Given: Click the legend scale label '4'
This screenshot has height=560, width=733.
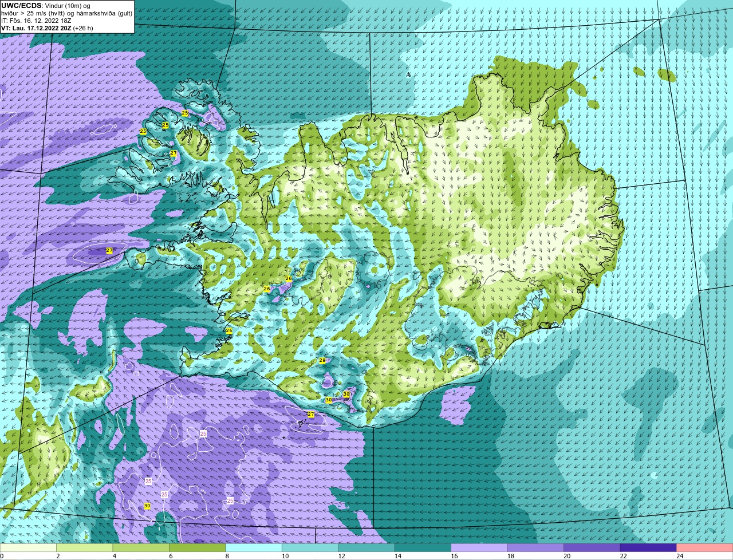Looking at the screenshot, I should click(x=114, y=555).
